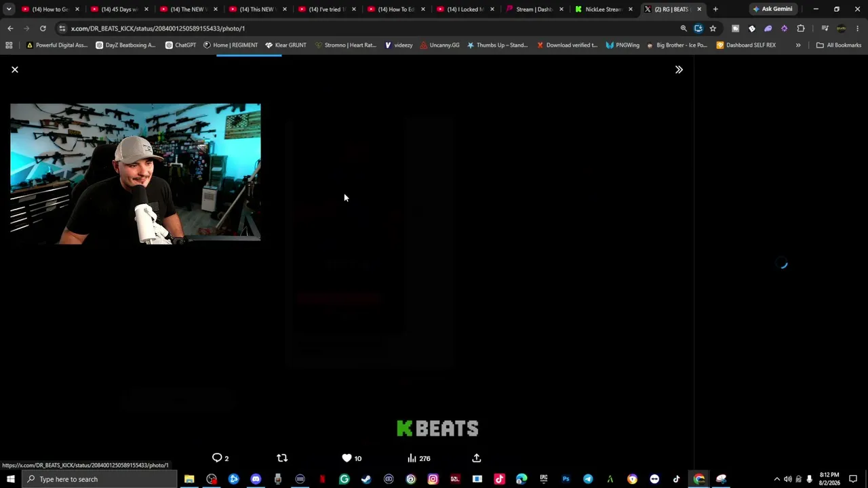The image size is (868, 488).
Task: Open the videezy bookmark
Action: point(399,45)
